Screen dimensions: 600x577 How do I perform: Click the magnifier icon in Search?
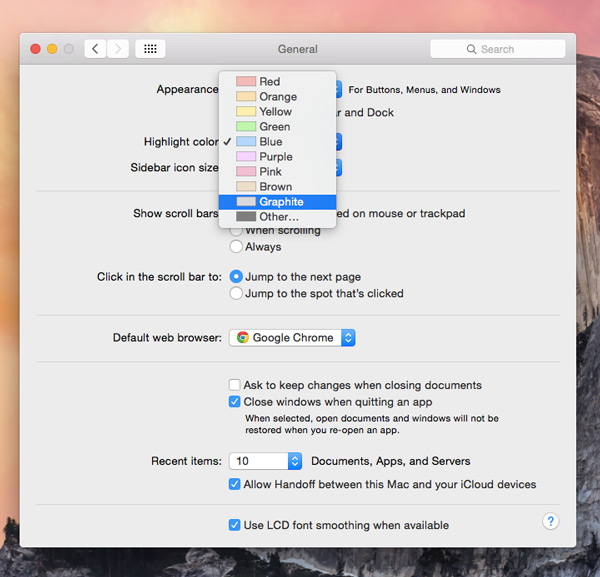click(x=471, y=49)
